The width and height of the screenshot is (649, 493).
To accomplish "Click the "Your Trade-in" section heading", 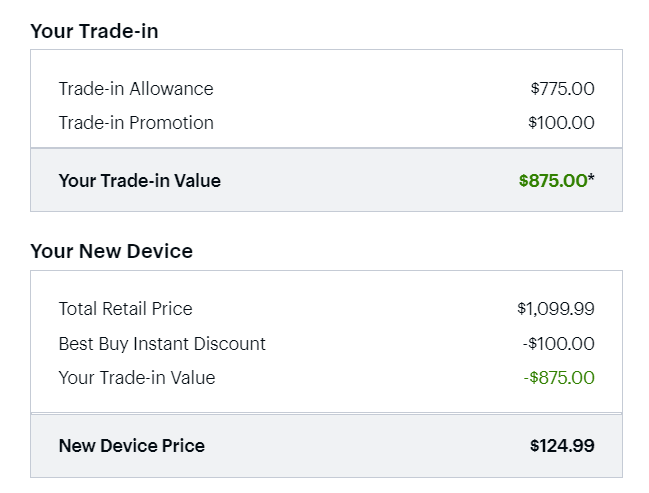I will (x=94, y=31).
